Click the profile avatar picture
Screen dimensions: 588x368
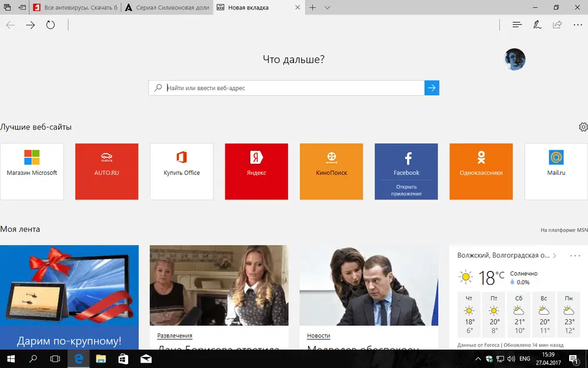coord(514,59)
